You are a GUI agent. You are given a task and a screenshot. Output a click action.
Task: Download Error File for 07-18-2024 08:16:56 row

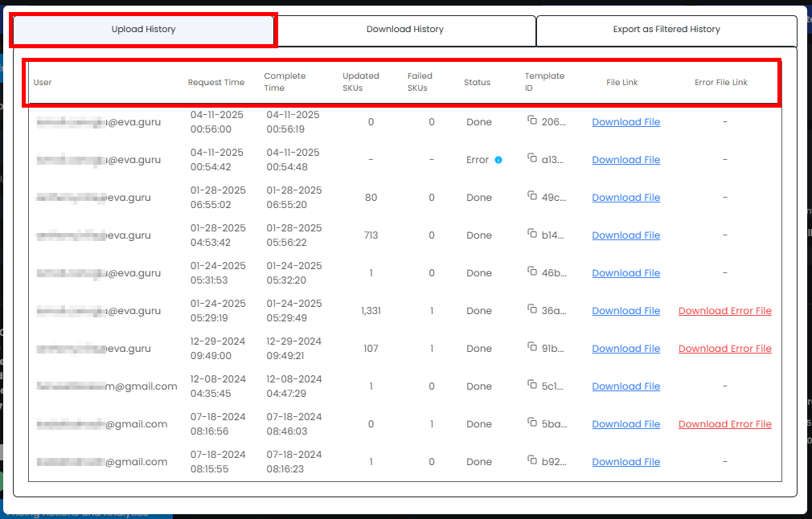[x=725, y=424]
